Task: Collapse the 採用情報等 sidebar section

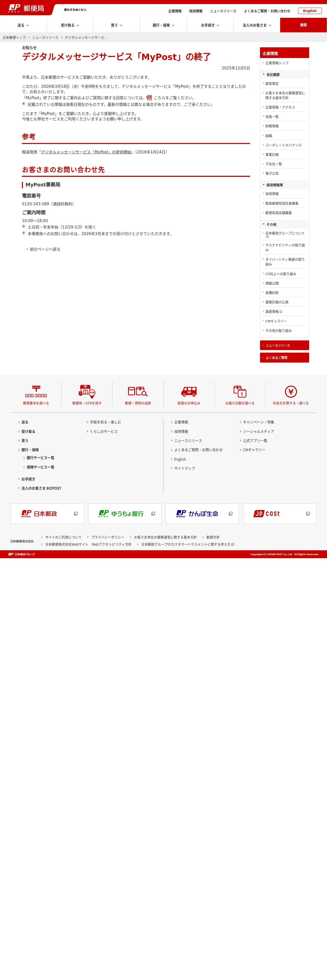Action: (x=284, y=185)
